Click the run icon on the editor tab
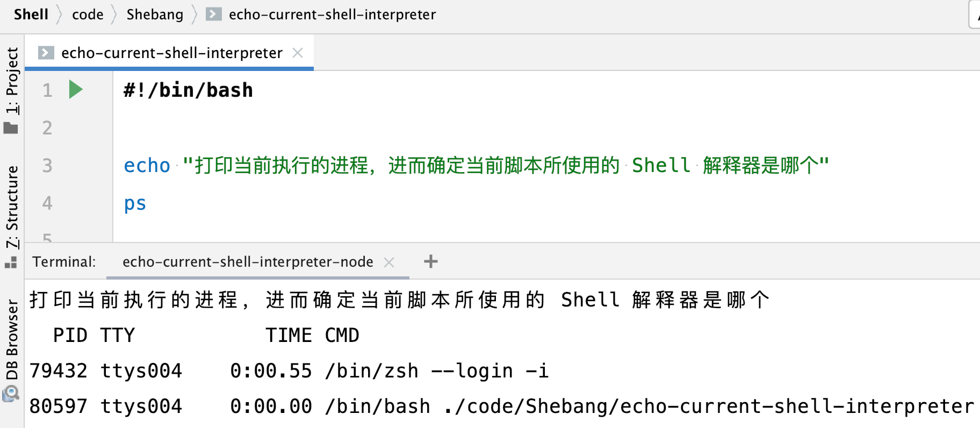 pos(46,52)
